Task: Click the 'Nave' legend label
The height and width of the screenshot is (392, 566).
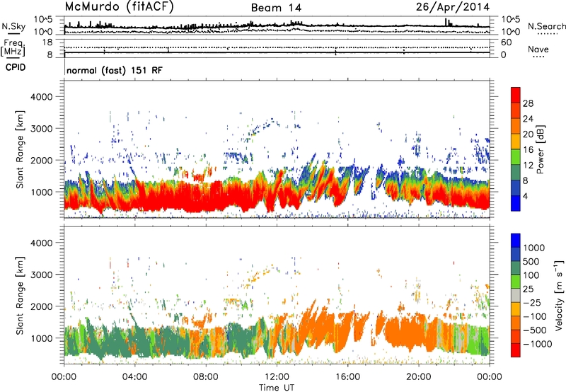Action: coord(538,49)
